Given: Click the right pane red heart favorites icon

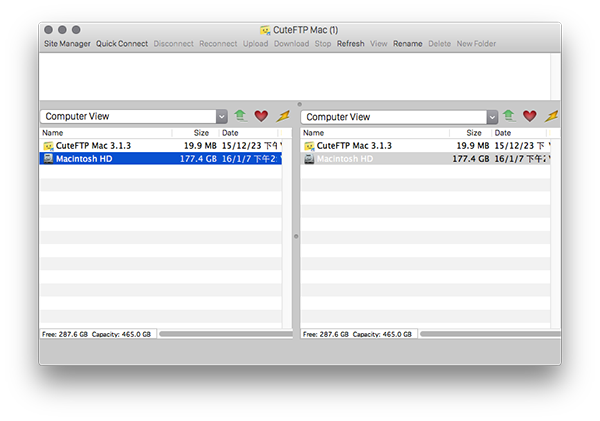Looking at the screenshot, I should point(530,116).
